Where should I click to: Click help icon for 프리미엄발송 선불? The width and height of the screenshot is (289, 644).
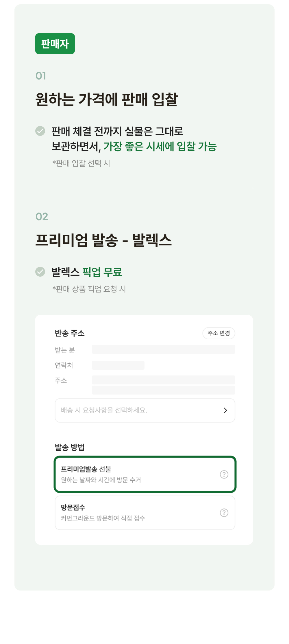tap(224, 474)
